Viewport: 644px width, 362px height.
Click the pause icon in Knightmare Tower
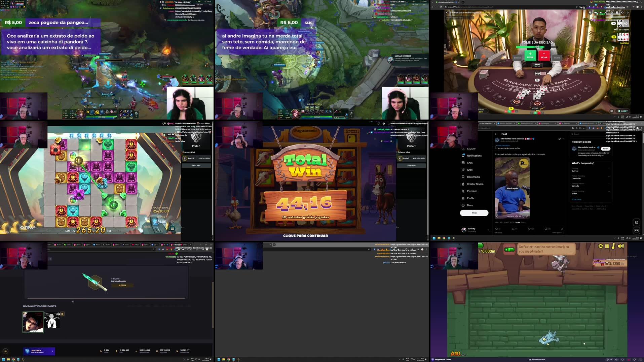pyautogui.click(x=606, y=246)
